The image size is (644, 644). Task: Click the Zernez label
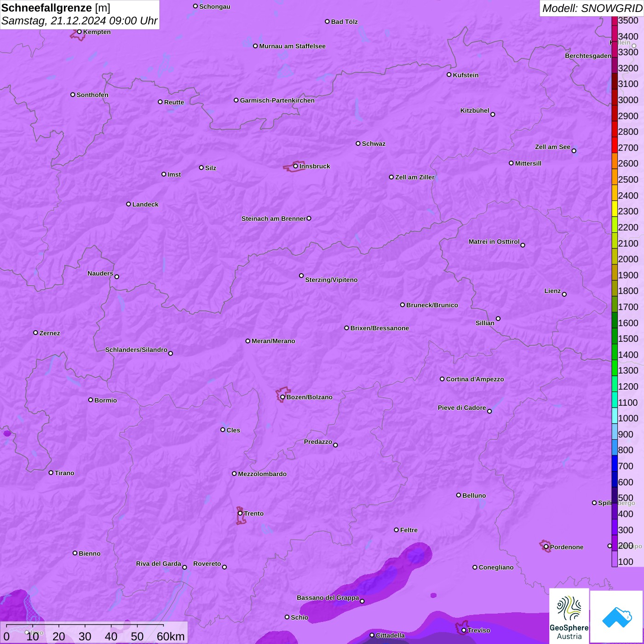(x=50, y=333)
